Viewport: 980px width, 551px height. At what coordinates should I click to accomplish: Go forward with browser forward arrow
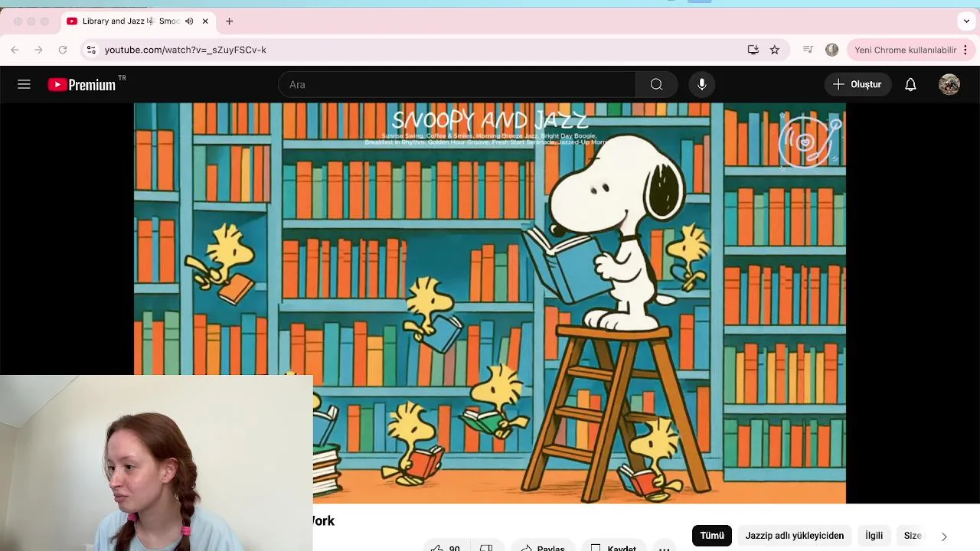(x=38, y=50)
